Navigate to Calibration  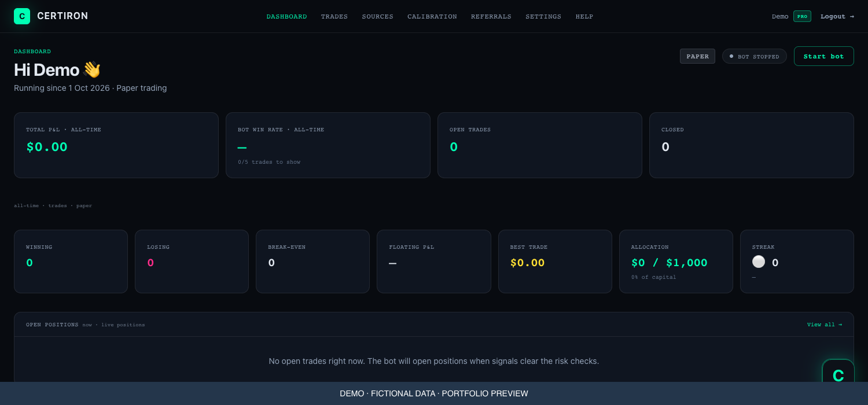point(432,16)
